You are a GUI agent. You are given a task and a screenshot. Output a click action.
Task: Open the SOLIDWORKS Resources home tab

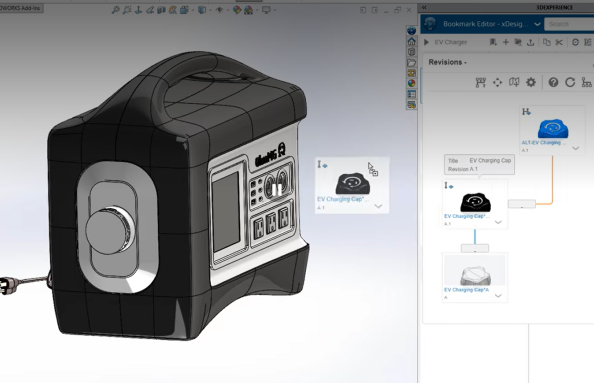(411, 41)
